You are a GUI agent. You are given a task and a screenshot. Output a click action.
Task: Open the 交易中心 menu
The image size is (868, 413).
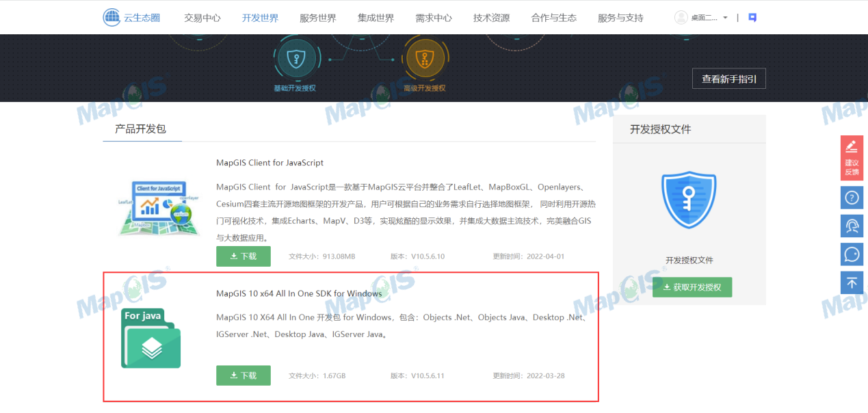click(202, 18)
